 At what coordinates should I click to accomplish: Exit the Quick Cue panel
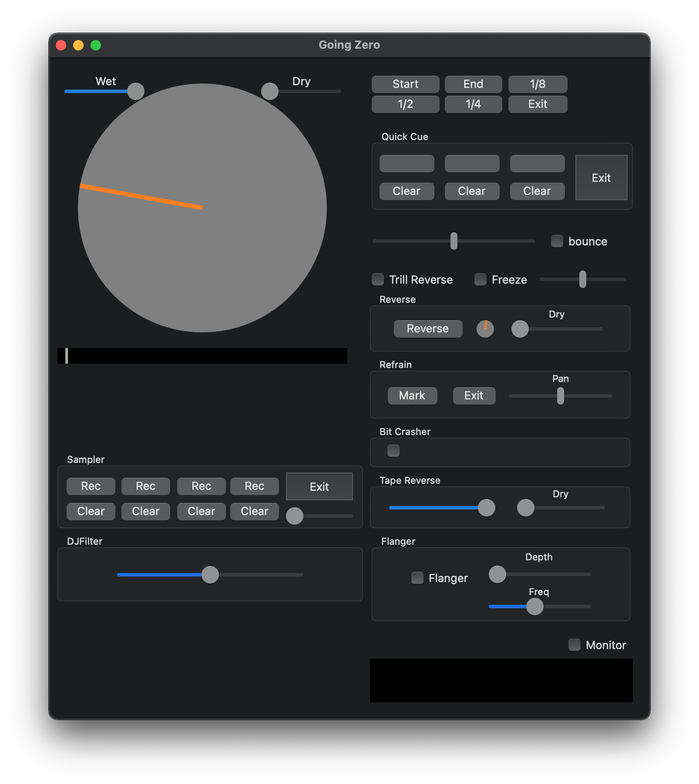coord(601,178)
